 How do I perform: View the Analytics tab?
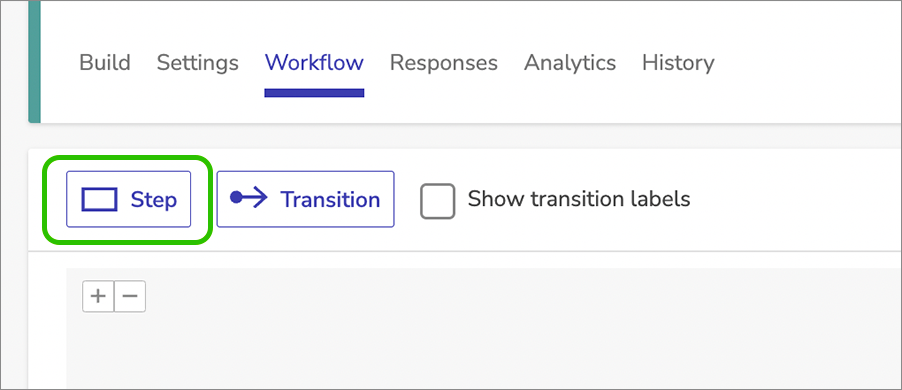(570, 62)
